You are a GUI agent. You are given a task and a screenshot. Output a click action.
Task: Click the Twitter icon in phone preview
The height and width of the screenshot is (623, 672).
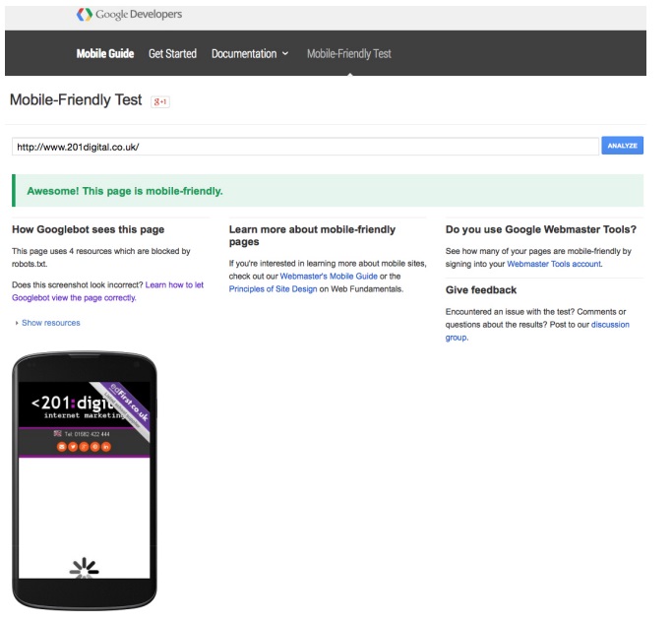[x=73, y=447]
